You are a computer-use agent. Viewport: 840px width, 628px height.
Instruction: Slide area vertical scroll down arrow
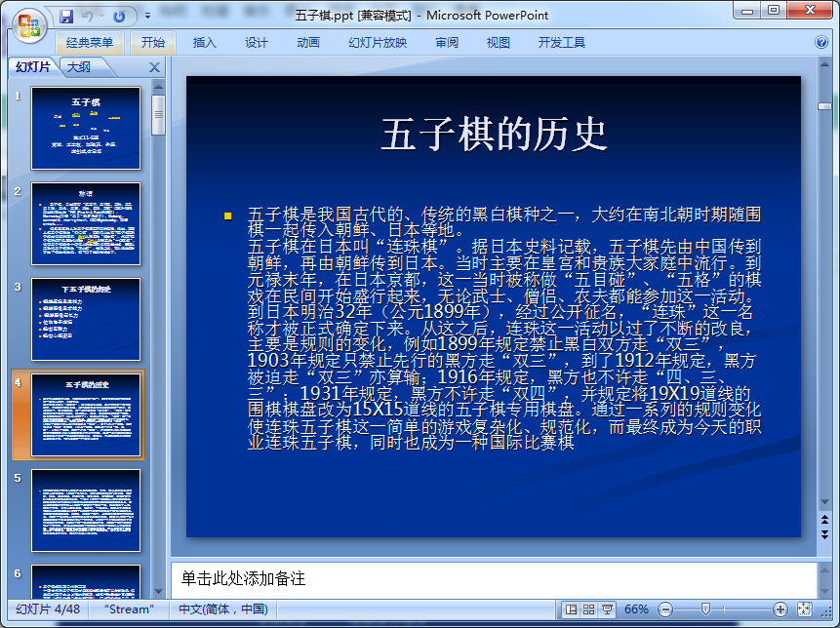click(x=825, y=502)
